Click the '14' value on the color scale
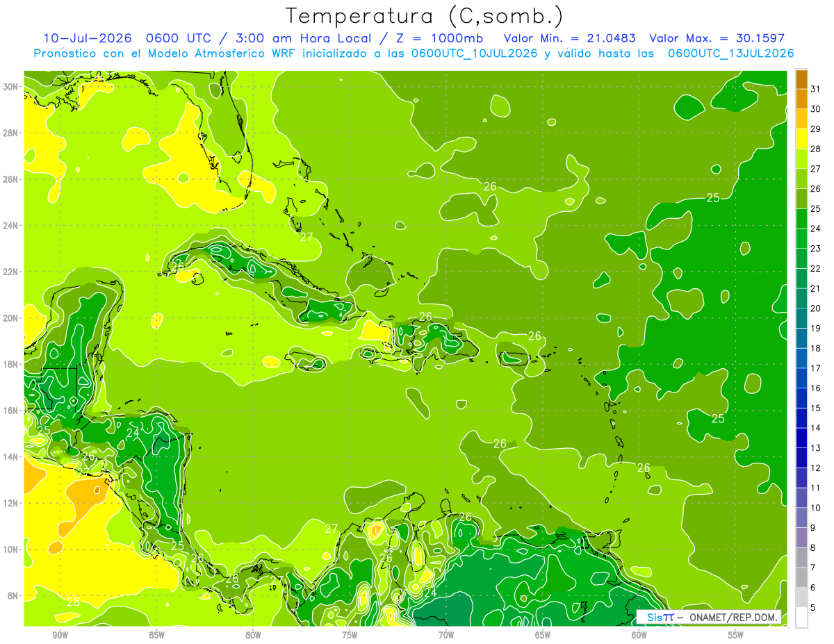The height and width of the screenshot is (644, 834). pyautogui.click(x=816, y=428)
